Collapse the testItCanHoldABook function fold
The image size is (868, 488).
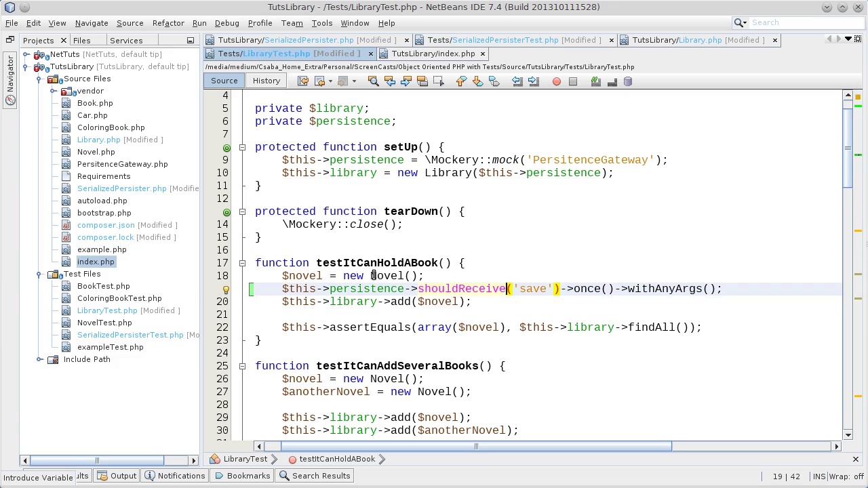click(x=242, y=263)
